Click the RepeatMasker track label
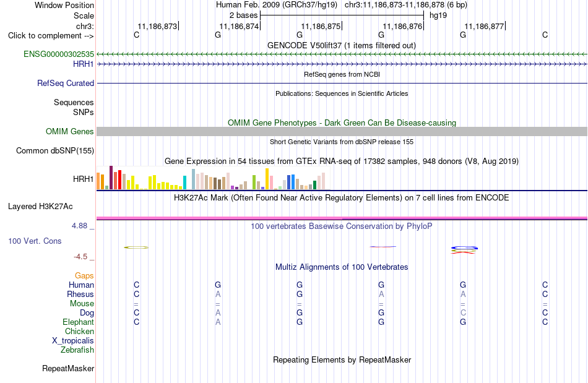588x383 pixels. click(68, 369)
